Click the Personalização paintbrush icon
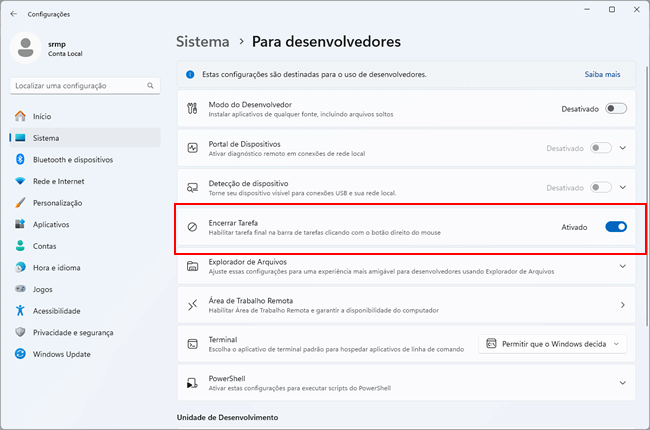650x430 pixels. tap(20, 202)
